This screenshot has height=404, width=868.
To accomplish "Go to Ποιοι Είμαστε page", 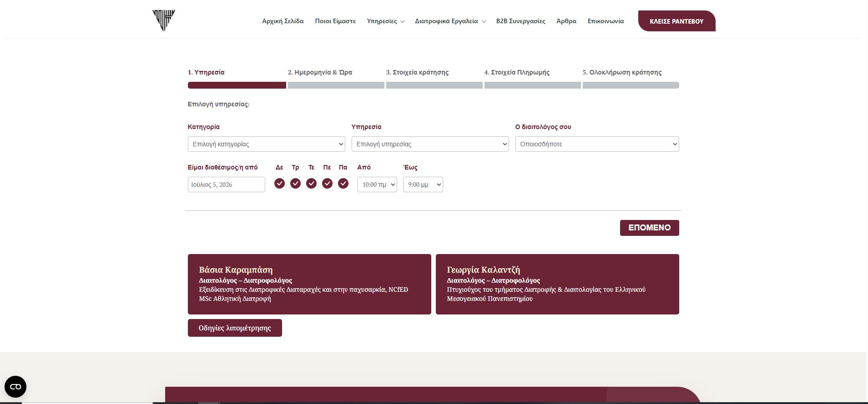I will [335, 21].
